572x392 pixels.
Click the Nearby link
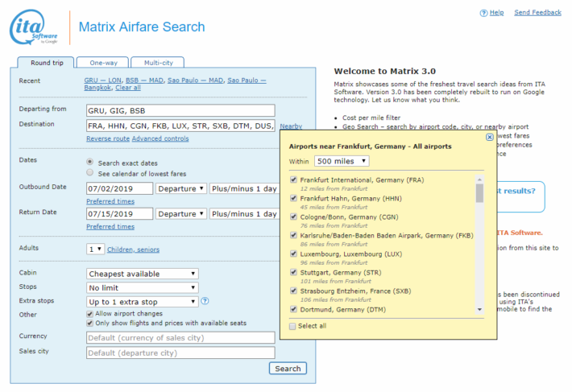click(291, 126)
